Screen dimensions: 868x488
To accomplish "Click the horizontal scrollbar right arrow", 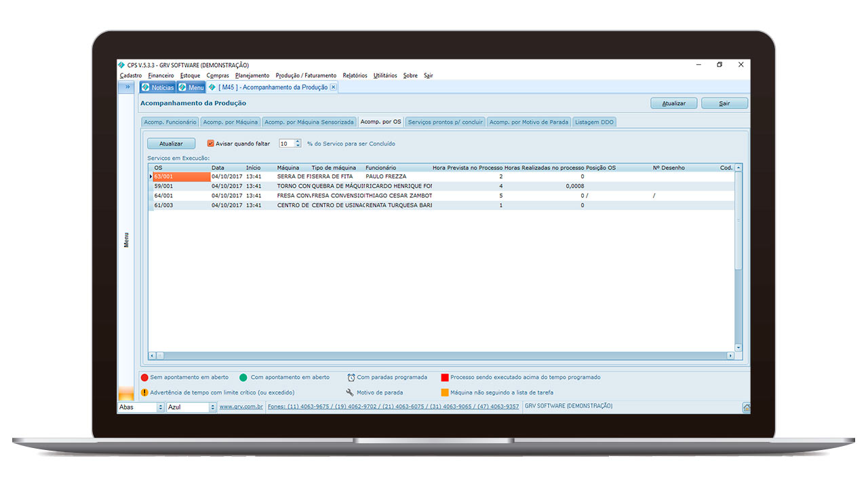I will tap(730, 355).
